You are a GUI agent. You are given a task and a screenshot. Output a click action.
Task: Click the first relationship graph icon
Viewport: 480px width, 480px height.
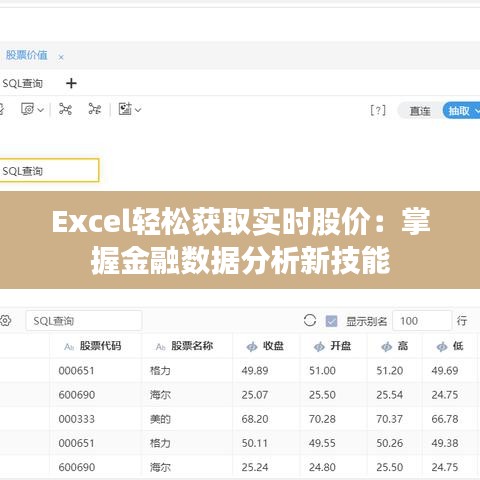[x=65, y=109]
